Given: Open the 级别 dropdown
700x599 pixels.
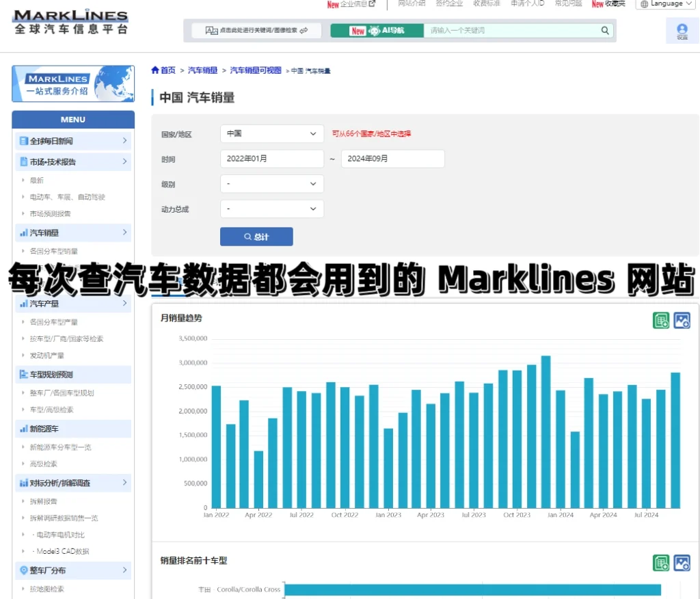Looking at the screenshot, I should [271, 183].
